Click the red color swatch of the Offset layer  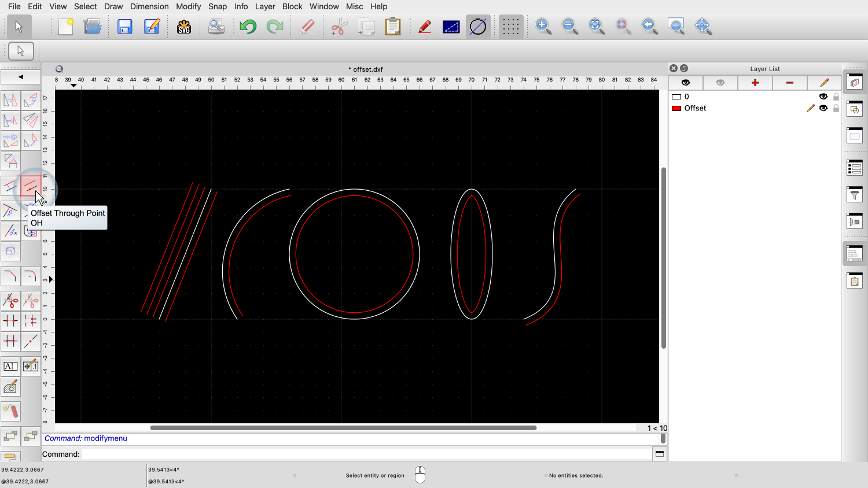click(x=676, y=108)
